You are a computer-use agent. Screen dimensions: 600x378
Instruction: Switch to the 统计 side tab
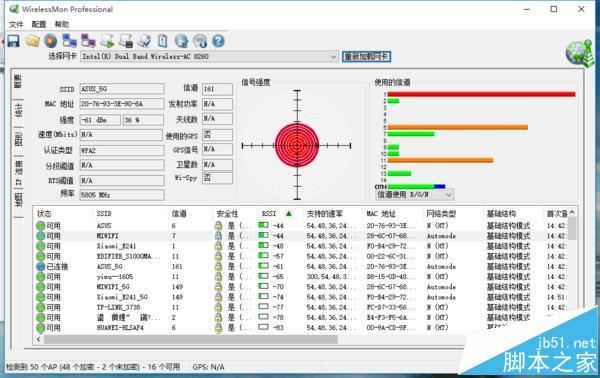click(x=18, y=110)
